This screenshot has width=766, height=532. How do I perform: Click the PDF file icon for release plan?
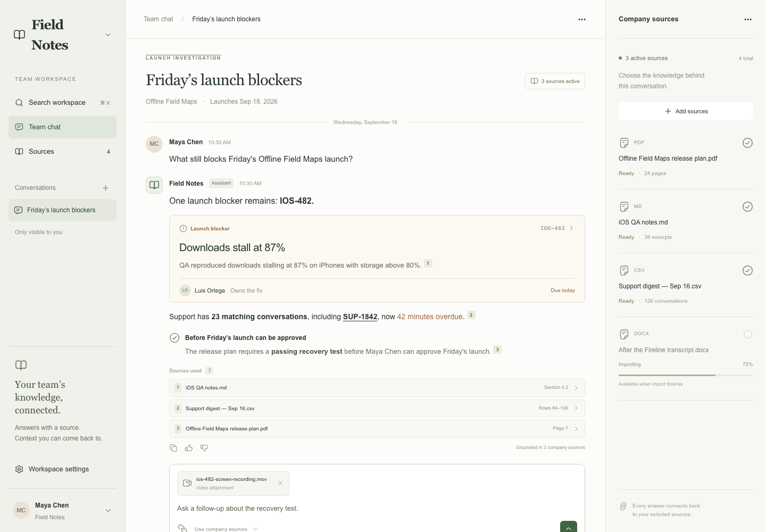click(x=625, y=143)
